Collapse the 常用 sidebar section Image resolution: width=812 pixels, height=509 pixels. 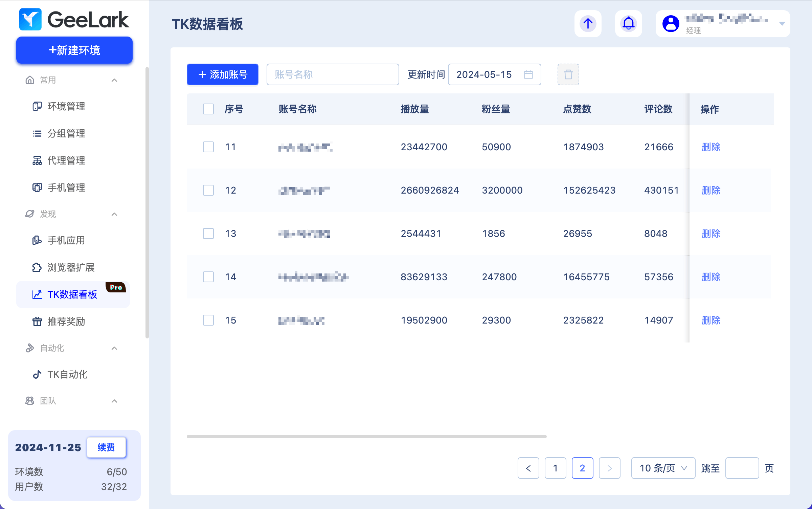pyautogui.click(x=114, y=80)
